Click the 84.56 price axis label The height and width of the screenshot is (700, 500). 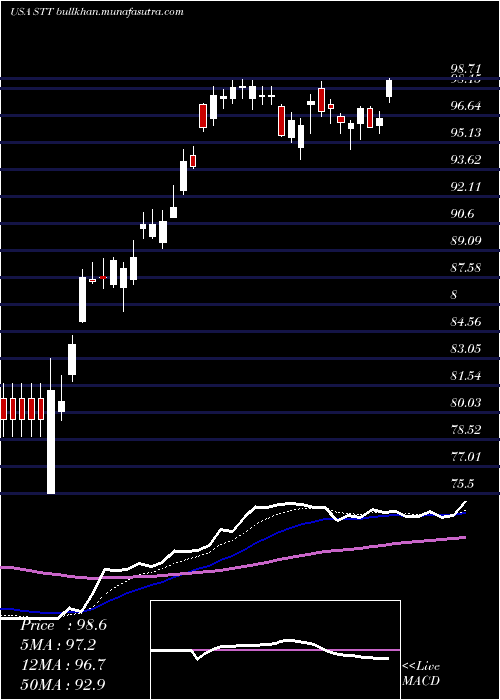[x=466, y=321]
